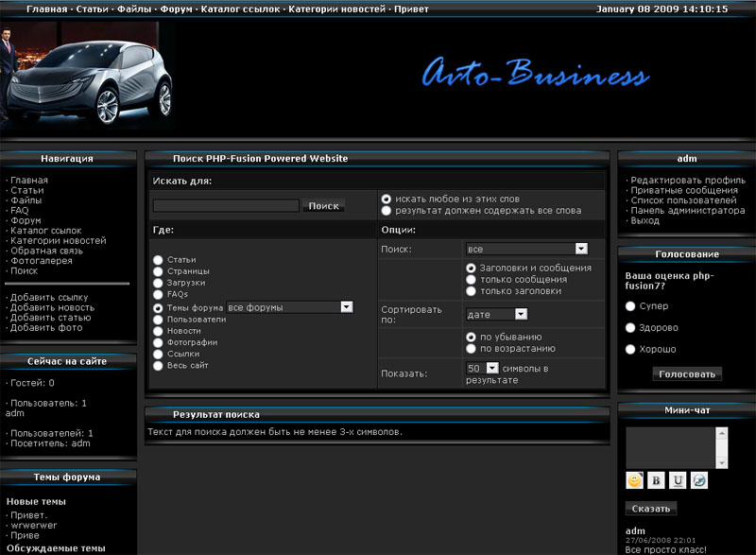The image size is (756, 555).
Task: Open the 'все форумы' forum dropdown
Action: point(290,307)
